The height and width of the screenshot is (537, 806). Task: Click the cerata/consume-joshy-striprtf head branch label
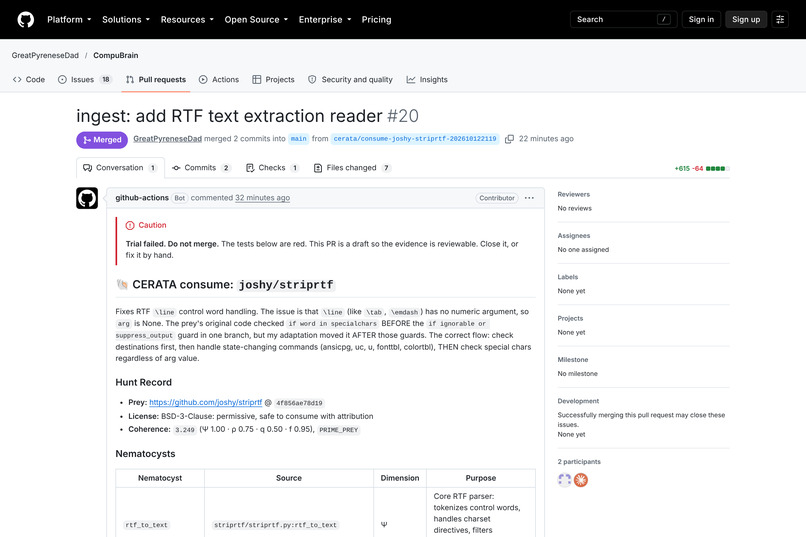pyautogui.click(x=415, y=139)
